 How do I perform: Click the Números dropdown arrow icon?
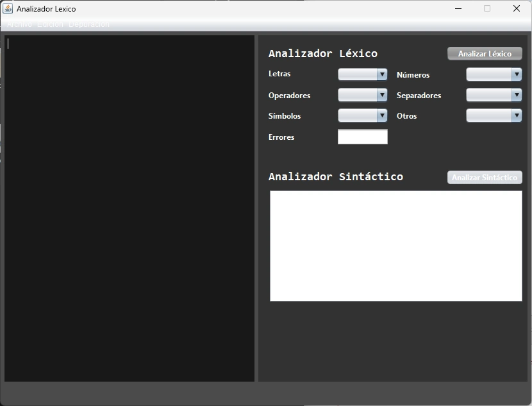[517, 74]
